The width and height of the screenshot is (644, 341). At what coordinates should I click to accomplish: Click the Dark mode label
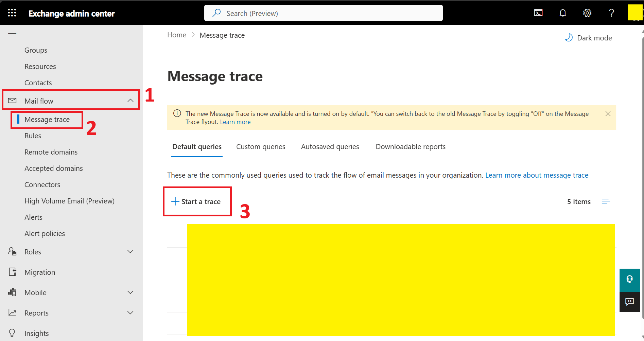(x=594, y=38)
